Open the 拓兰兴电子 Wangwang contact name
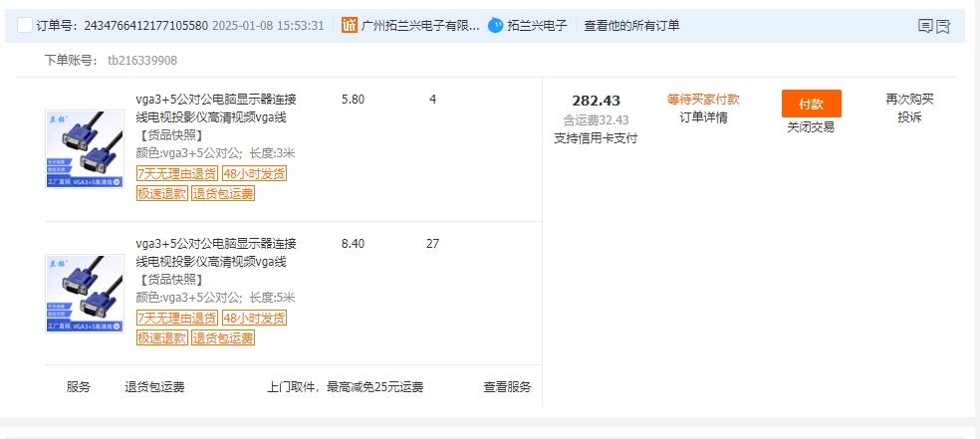The image size is (980, 439). point(537,26)
